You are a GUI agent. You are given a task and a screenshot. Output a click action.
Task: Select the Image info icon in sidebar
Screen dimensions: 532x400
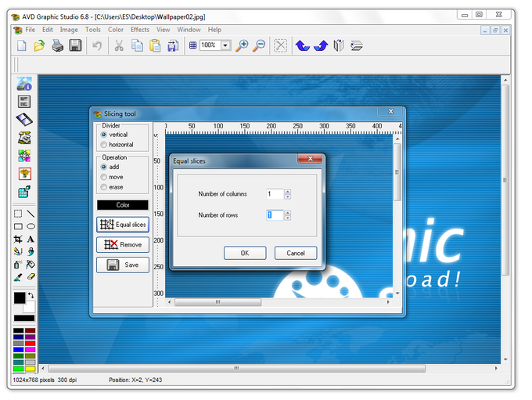[x=24, y=84]
